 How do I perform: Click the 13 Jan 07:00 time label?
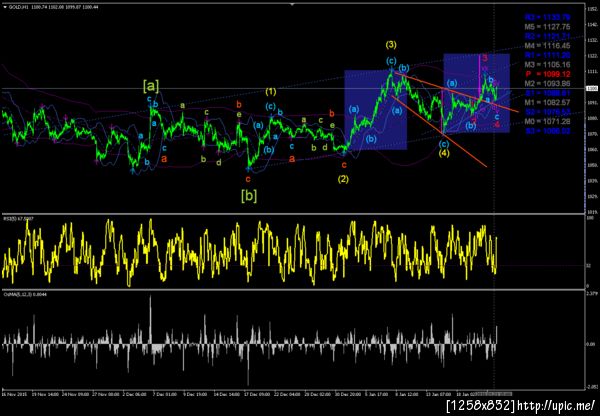coord(440,393)
